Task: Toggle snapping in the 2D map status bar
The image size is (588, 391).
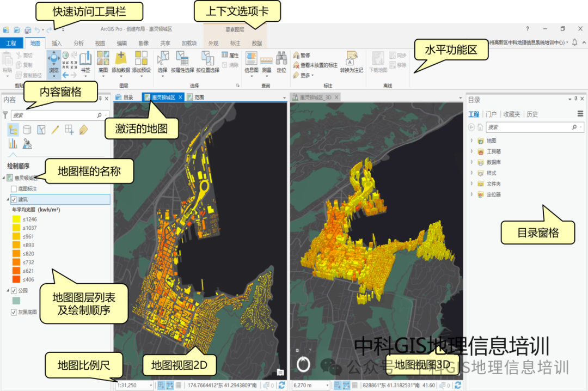Action: 161,385
